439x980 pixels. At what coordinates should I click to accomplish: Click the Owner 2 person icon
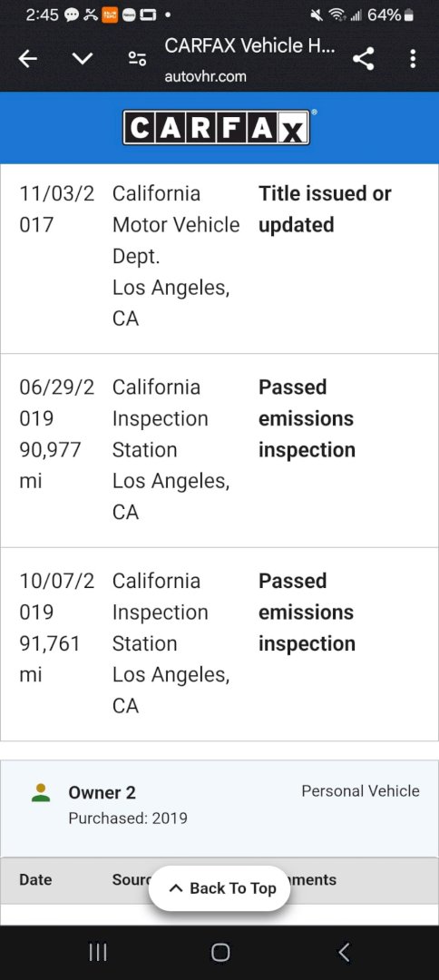click(x=41, y=793)
